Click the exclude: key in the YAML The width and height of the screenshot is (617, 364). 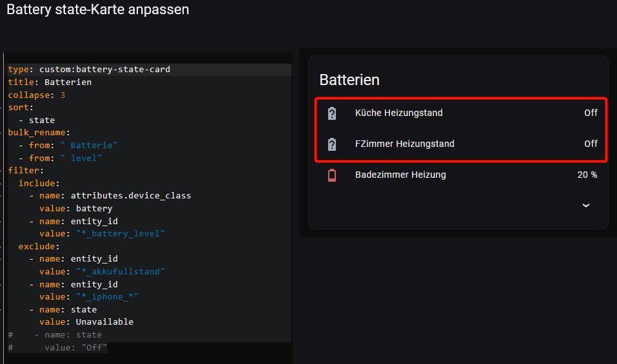39,246
